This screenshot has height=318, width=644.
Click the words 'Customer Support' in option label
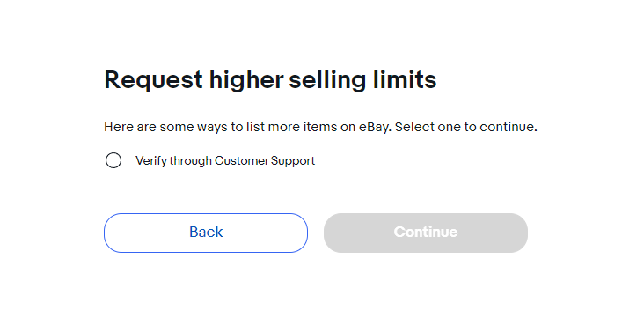pos(265,160)
